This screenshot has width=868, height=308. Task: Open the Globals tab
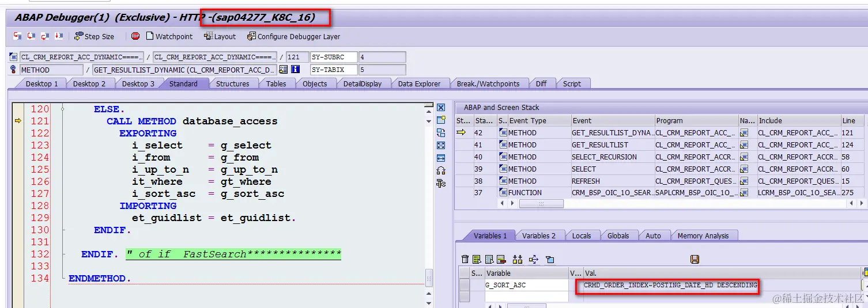[x=618, y=235]
